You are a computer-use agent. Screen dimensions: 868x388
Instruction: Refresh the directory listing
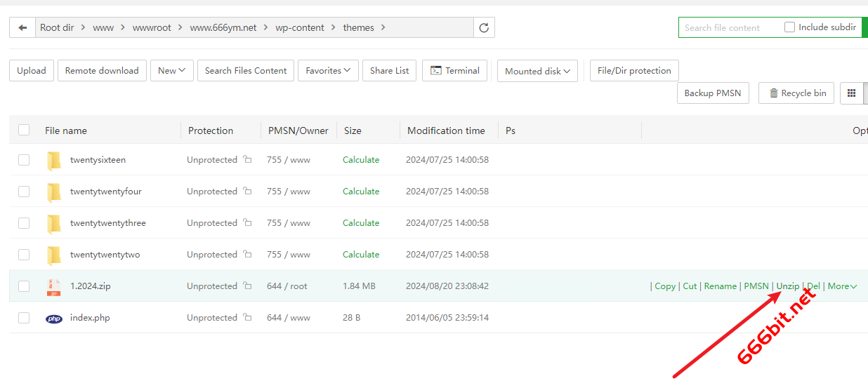coord(484,28)
